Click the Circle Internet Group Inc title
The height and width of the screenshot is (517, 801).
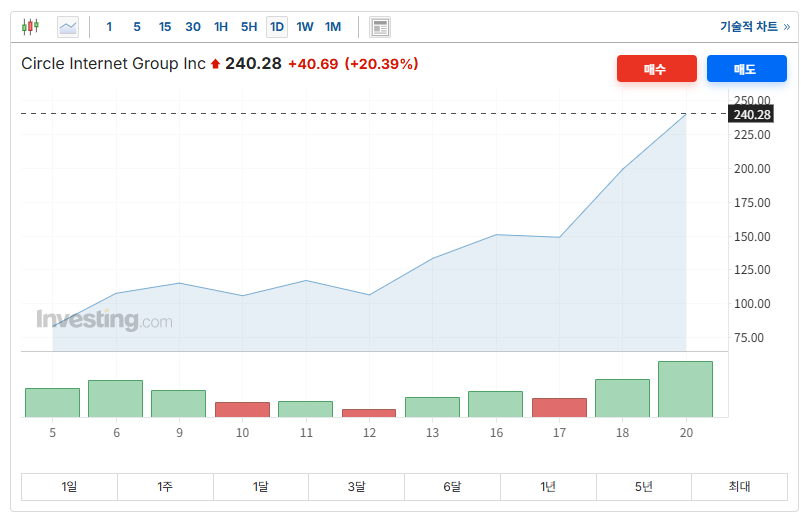[x=113, y=63]
